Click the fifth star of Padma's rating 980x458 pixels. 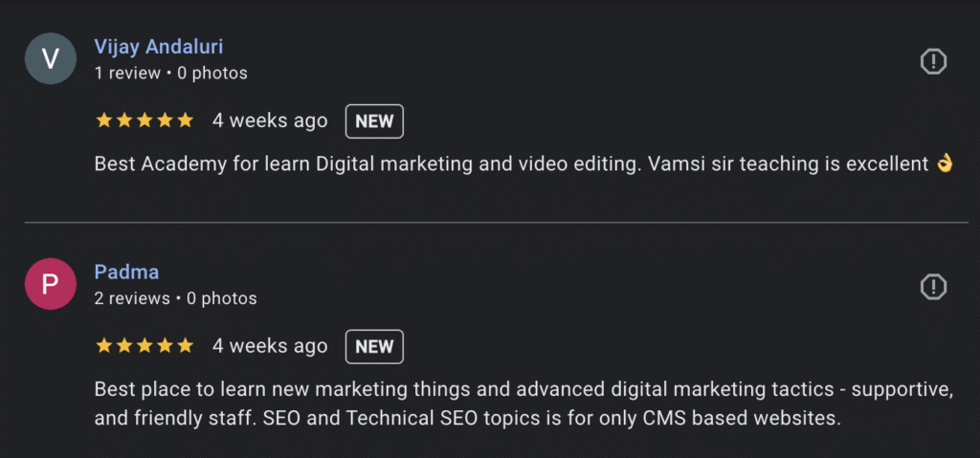pyautogui.click(x=186, y=346)
